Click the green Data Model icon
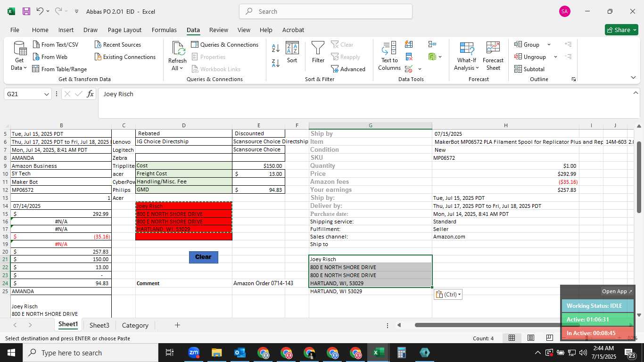 (x=432, y=57)
